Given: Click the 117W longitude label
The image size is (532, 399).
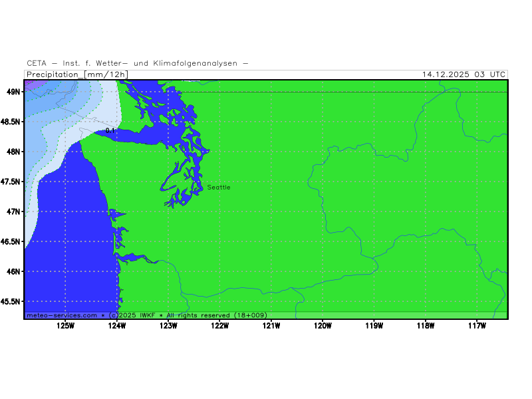Looking at the screenshot, I should point(477,325).
